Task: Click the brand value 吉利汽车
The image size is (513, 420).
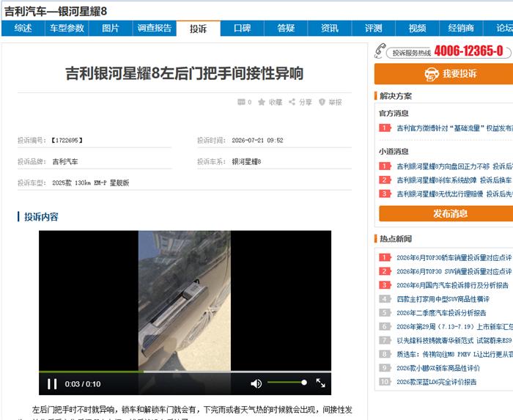Action: 65,161
